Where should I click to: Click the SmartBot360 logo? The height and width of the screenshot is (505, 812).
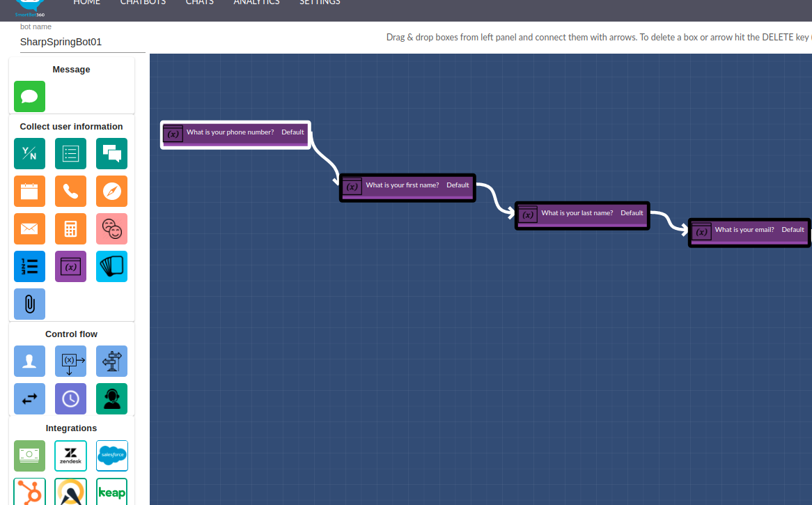point(29,8)
